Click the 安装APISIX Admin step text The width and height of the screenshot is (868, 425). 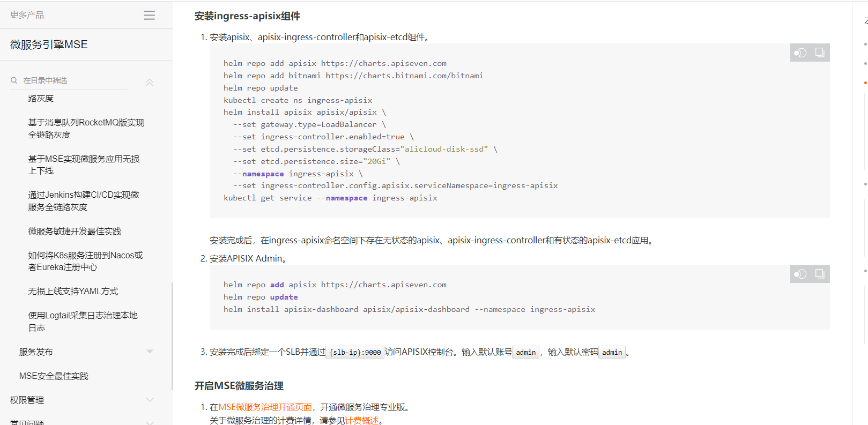[249, 258]
